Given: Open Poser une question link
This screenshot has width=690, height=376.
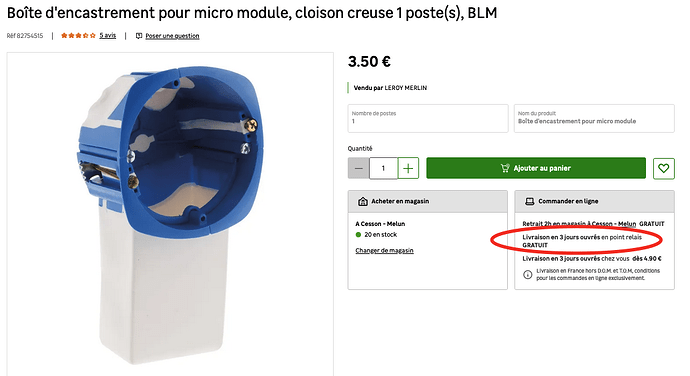Looking at the screenshot, I should (172, 36).
